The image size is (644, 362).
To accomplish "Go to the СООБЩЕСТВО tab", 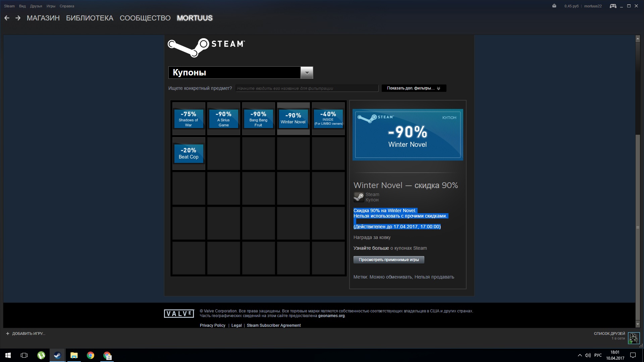I will pyautogui.click(x=145, y=18).
